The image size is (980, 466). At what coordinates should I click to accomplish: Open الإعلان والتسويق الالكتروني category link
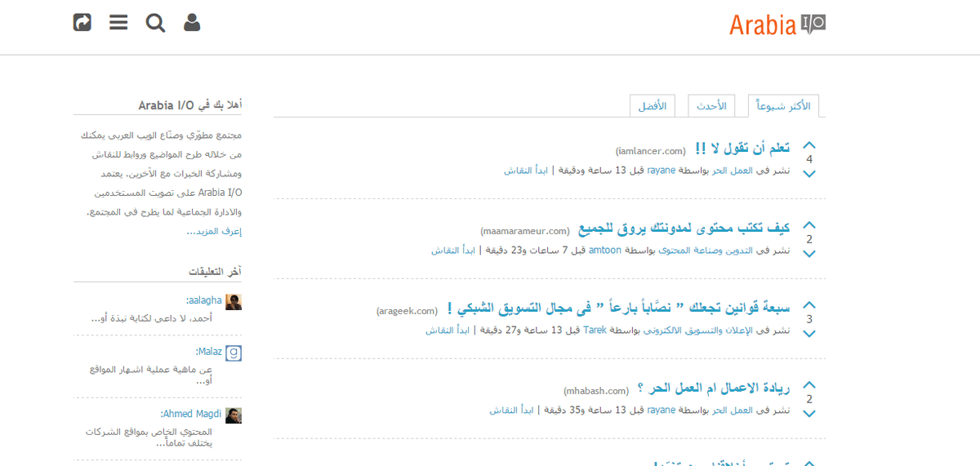coord(698,331)
